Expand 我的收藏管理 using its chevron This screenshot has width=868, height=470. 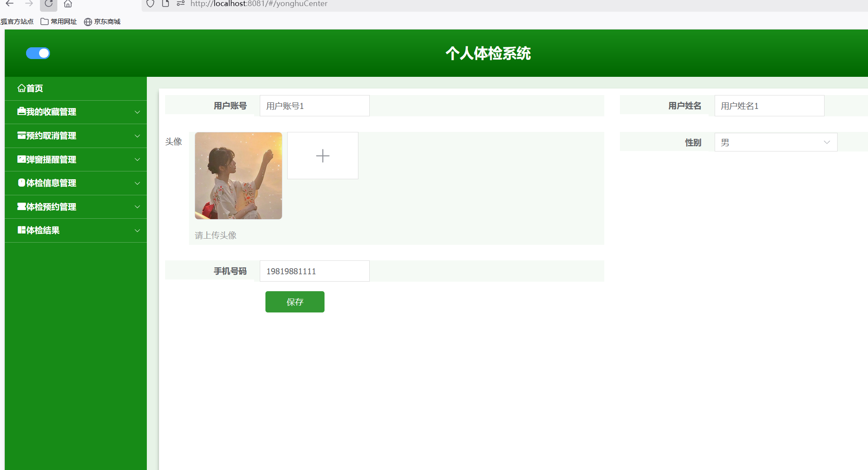pyautogui.click(x=137, y=112)
